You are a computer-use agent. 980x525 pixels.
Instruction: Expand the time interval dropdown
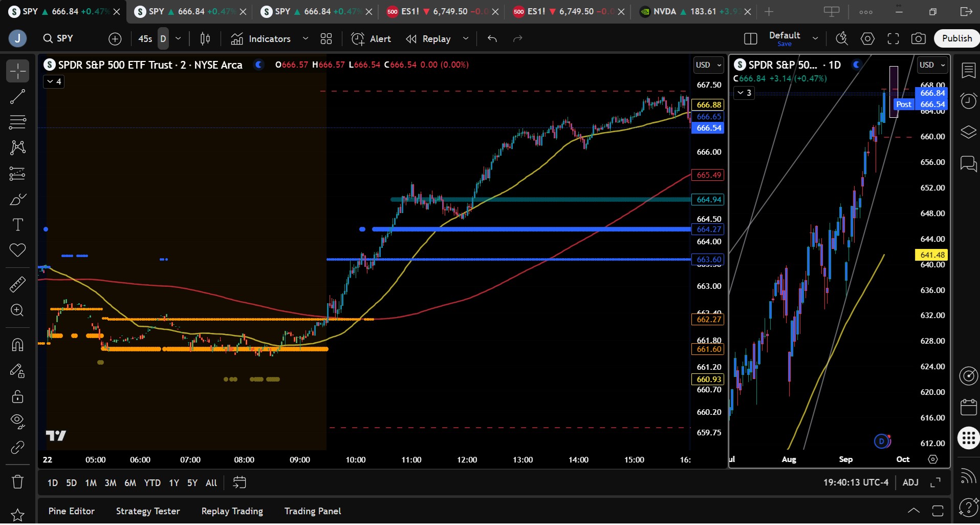coord(178,38)
